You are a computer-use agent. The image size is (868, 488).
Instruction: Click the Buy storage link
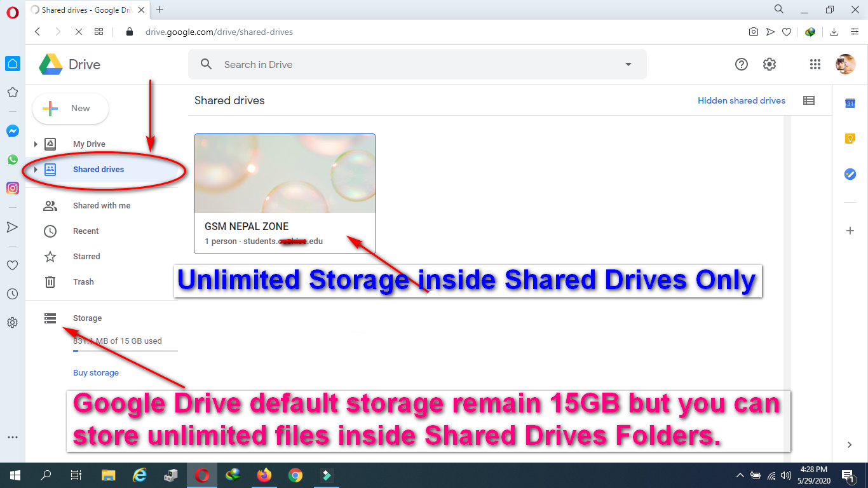[96, 373]
